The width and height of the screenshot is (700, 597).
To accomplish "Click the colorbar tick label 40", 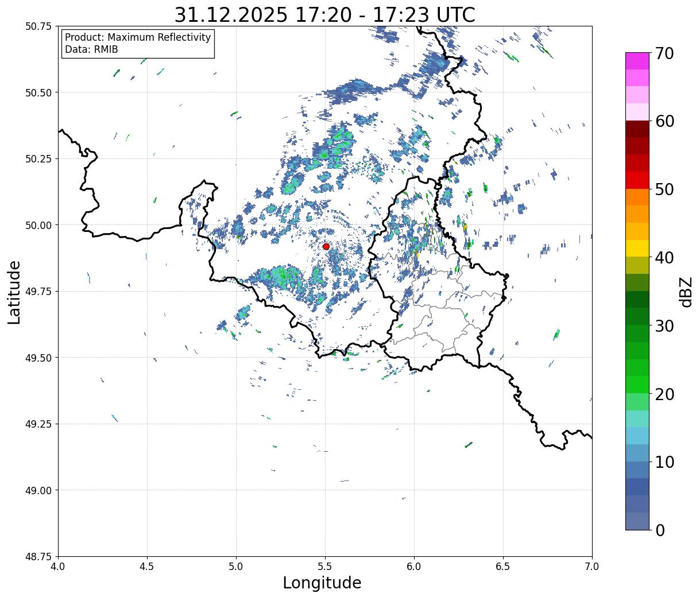I will pos(664,258).
